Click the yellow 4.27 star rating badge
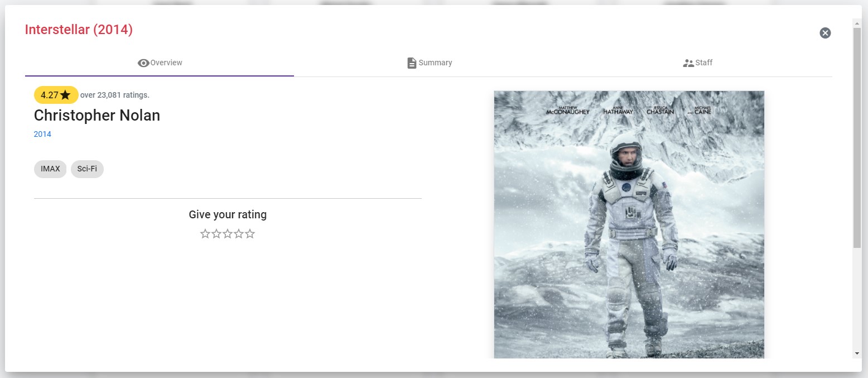 [x=56, y=95]
